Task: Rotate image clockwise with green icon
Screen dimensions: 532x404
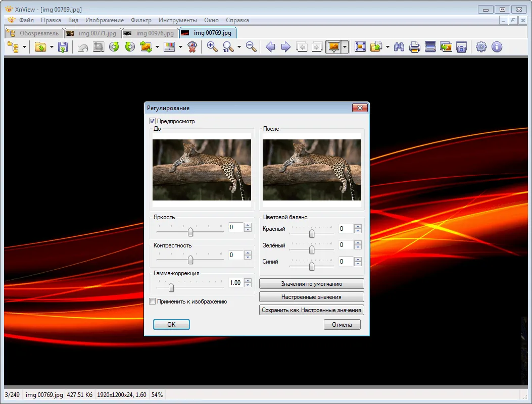Action: point(130,47)
